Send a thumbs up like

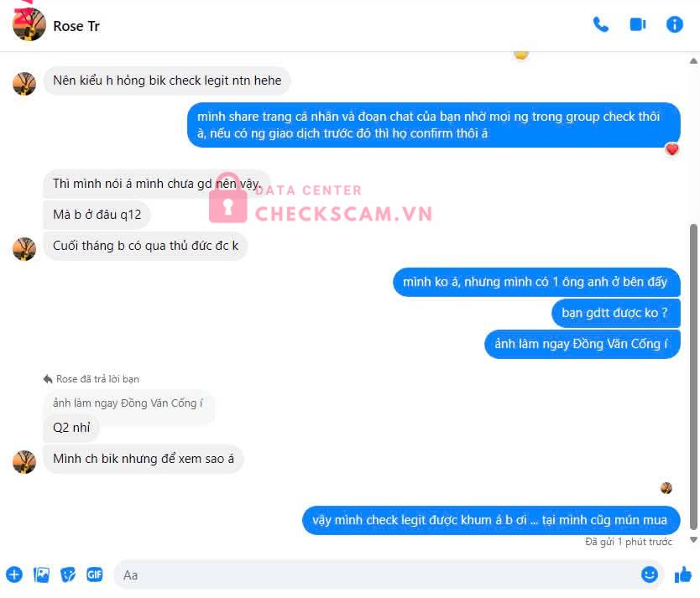(x=683, y=575)
